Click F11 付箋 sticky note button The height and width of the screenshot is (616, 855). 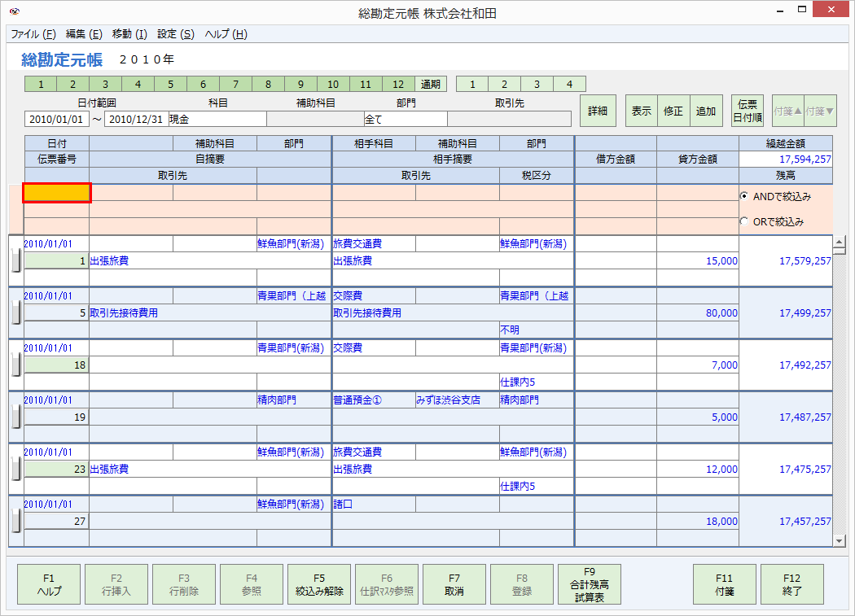724,583
